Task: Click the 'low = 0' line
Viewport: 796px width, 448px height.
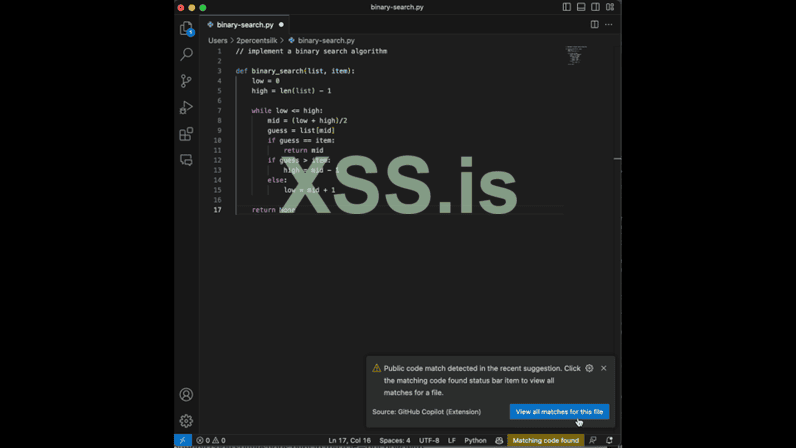Action: click(265, 81)
